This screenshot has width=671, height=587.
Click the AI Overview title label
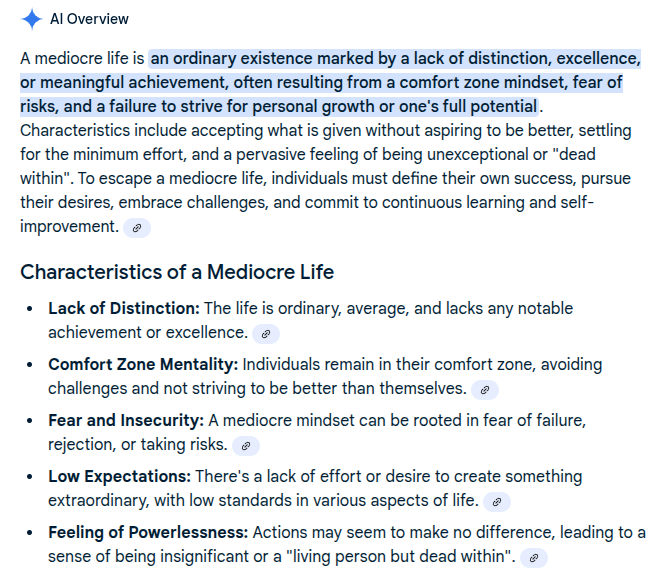pyautogui.click(x=89, y=19)
